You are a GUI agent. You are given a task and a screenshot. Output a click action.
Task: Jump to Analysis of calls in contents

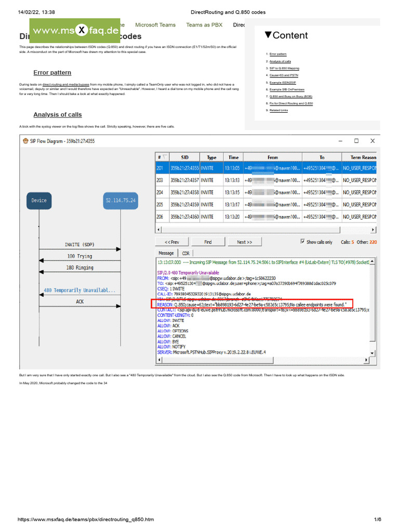point(280,61)
